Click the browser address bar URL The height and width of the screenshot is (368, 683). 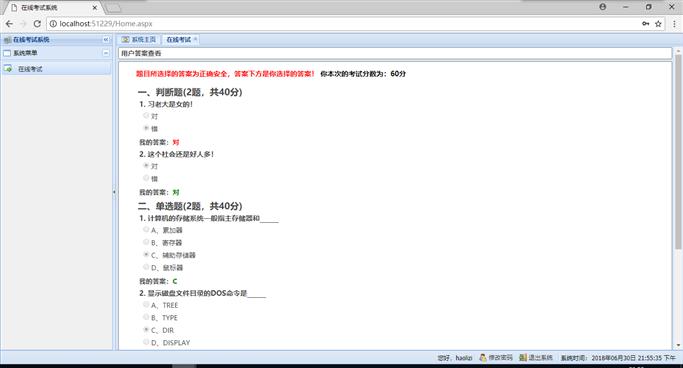click(x=106, y=24)
